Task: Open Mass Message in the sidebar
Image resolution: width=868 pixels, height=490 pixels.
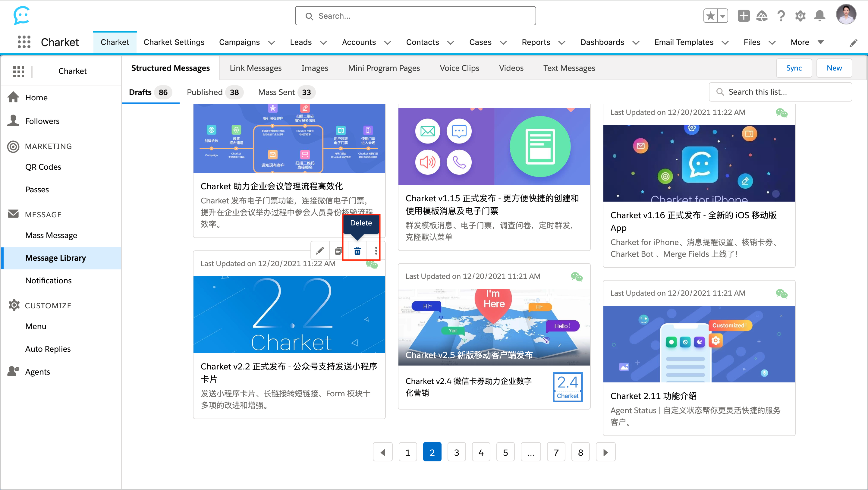Action: coord(51,235)
